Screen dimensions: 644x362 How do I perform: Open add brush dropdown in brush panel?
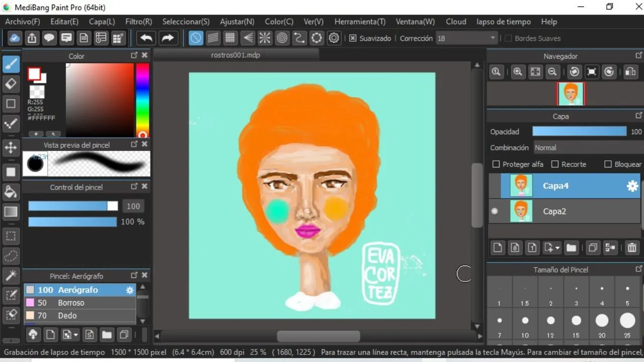[x=76, y=335]
